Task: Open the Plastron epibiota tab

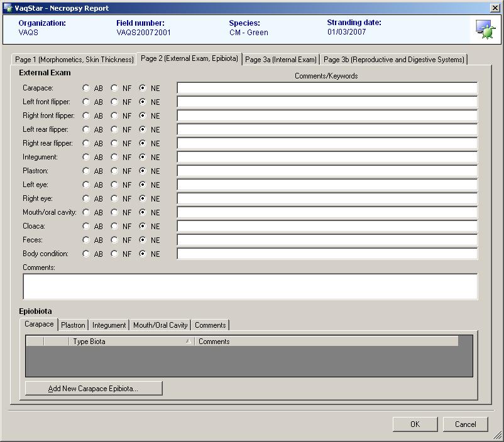Action: 73,325
